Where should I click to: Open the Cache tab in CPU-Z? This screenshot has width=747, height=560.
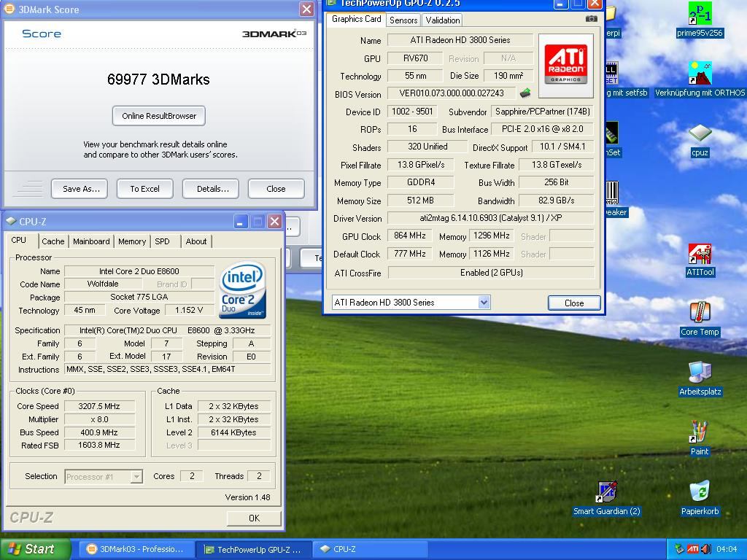click(x=53, y=241)
